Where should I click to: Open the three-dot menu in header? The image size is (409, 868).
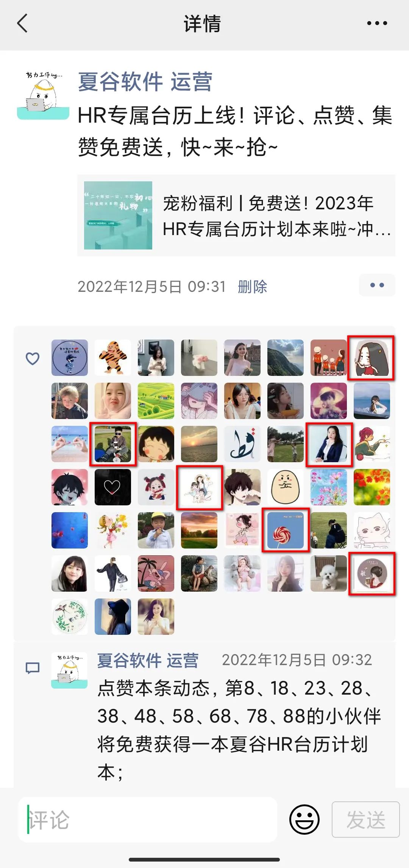pos(377,23)
